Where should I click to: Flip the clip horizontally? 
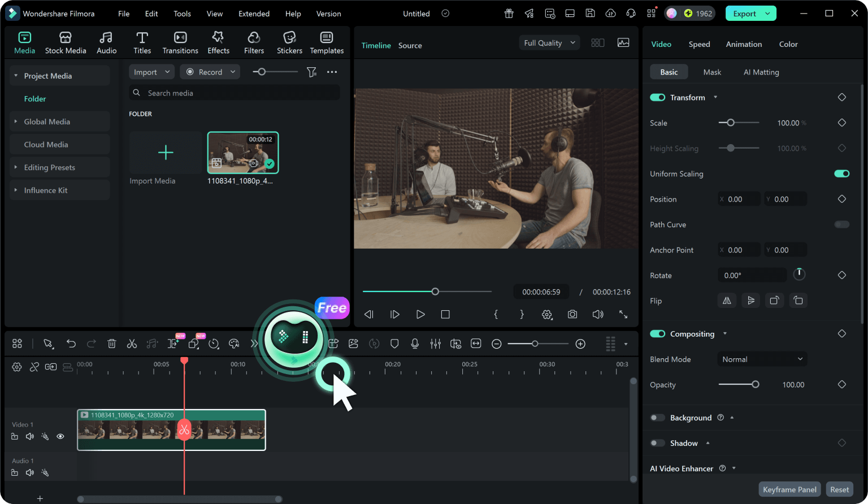[x=727, y=301]
